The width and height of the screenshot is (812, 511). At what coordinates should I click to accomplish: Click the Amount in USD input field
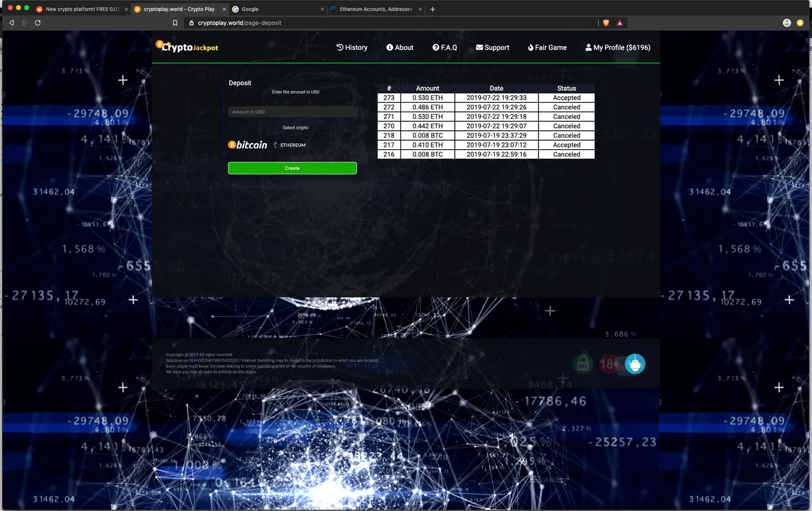[x=293, y=112]
